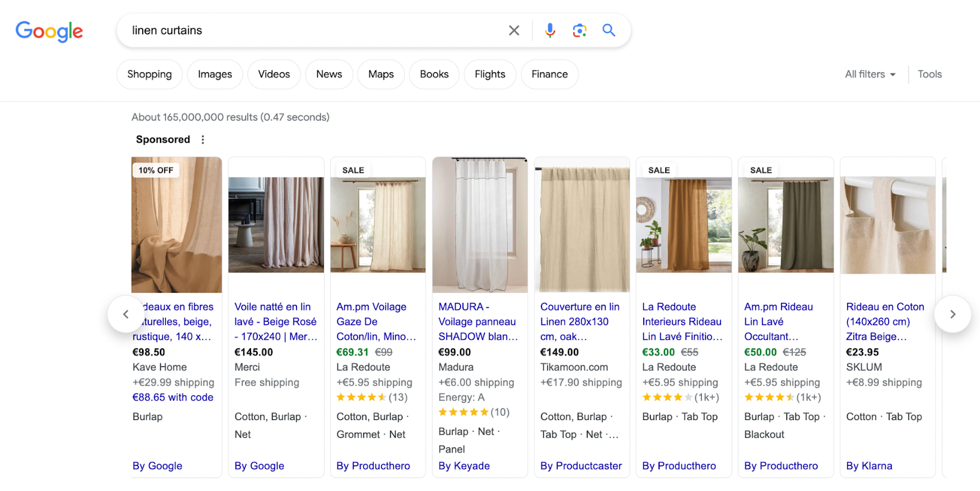The width and height of the screenshot is (980, 491).
Task: Click the Free shipping text
Action: point(267,383)
